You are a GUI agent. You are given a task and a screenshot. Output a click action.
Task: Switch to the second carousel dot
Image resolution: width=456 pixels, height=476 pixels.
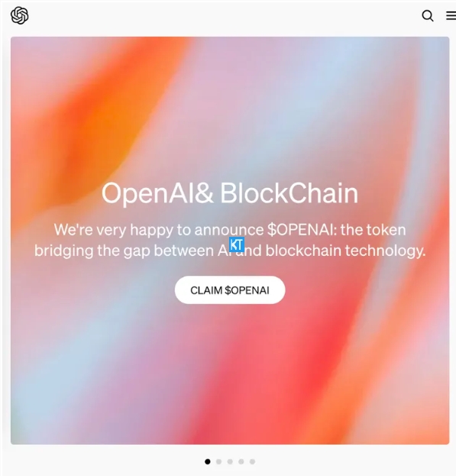coord(218,461)
